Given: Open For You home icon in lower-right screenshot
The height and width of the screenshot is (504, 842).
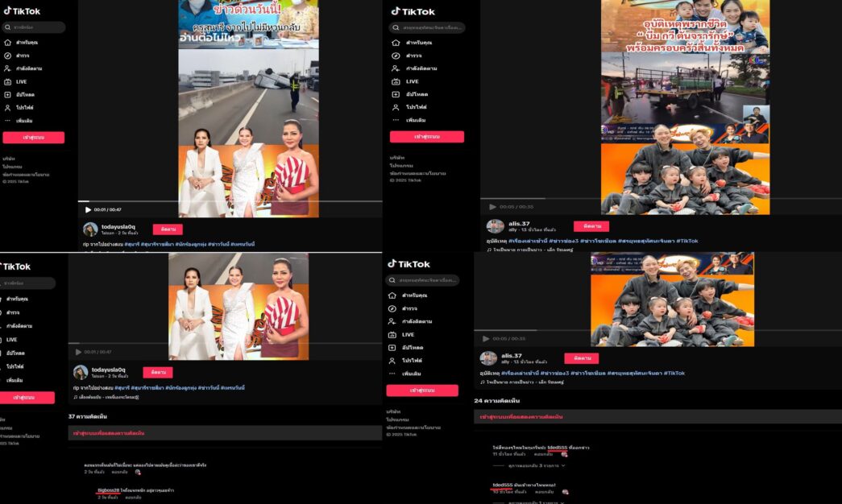Looking at the screenshot, I should [392, 295].
